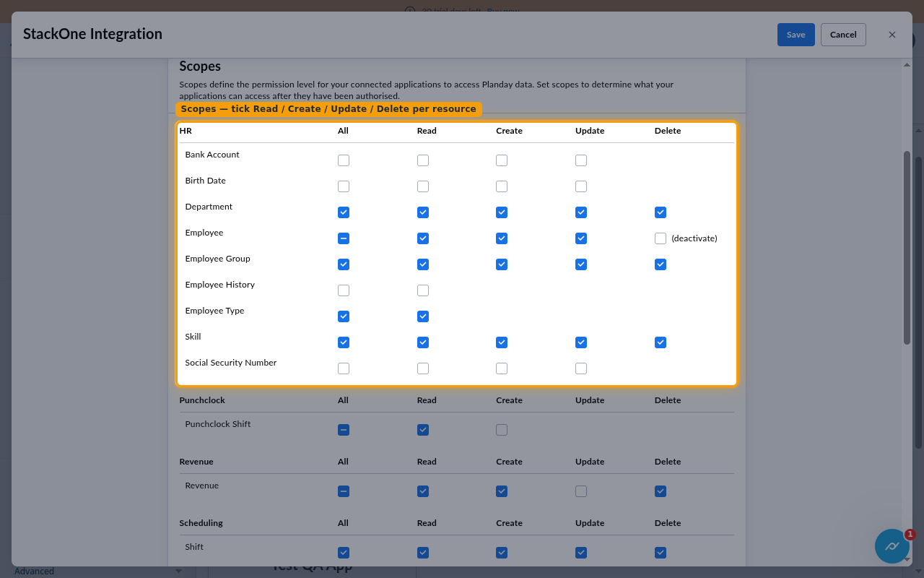Tick Bank Account All checkbox
The width and height of the screenshot is (924, 578).
[344, 160]
